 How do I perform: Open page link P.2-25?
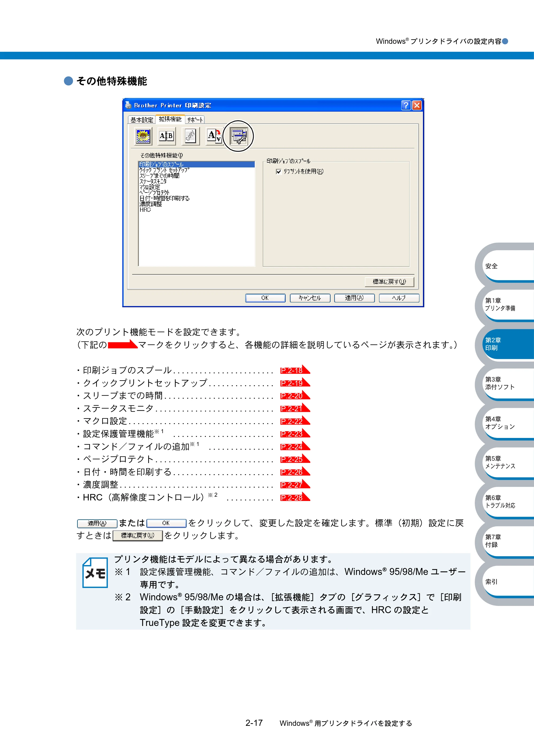point(295,459)
